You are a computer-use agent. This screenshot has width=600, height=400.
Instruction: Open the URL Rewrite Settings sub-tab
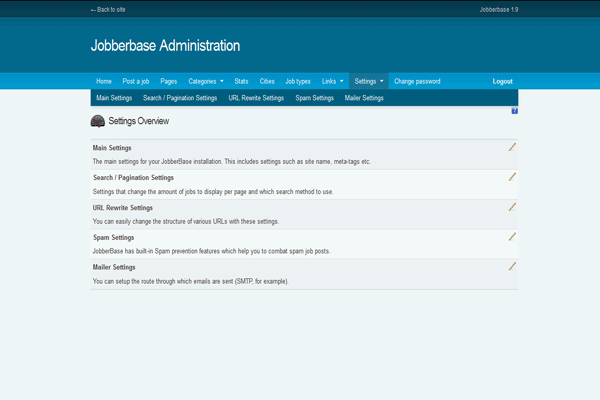256,98
